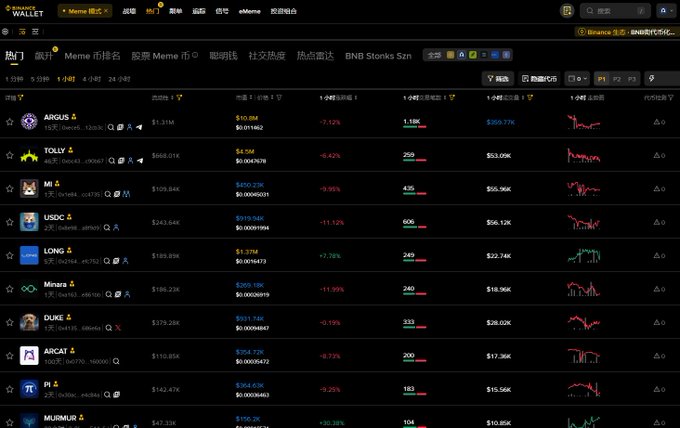Select the green leaf platform filter icon
The width and height of the screenshot is (680, 428).
coord(473,55)
